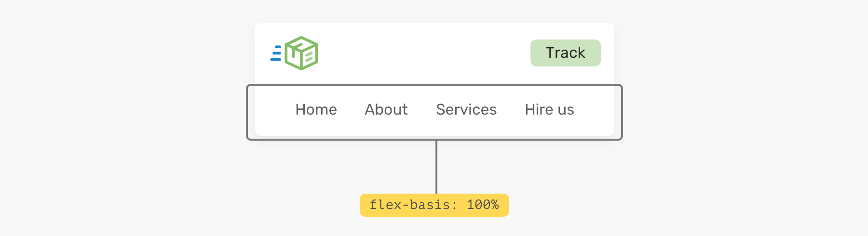Image resolution: width=868 pixels, height=236 pixels.
Task: Open the Home navigation link
Action: 316,110
